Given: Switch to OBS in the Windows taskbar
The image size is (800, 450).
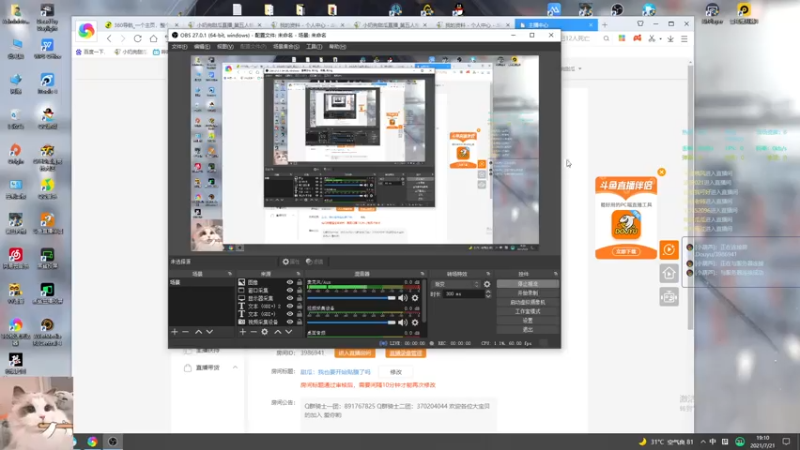Looking at the screenshot, I should click(113, 441).
